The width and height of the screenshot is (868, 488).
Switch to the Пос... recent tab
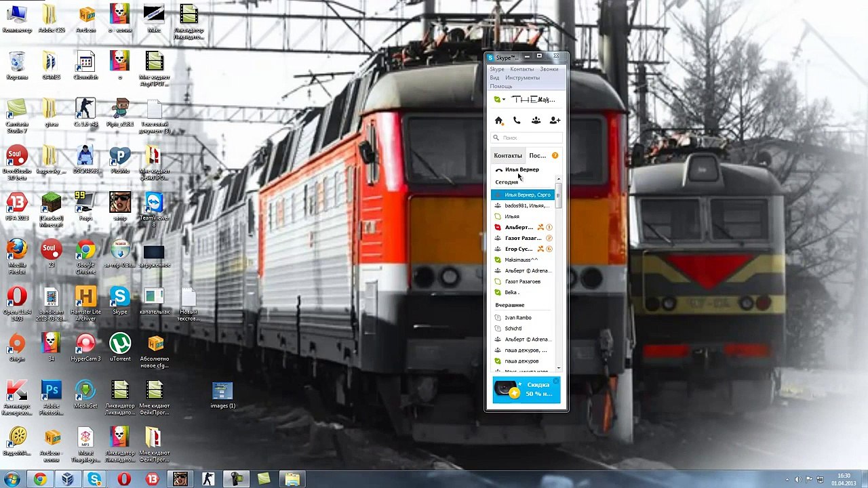pyautogui.click(x=537, y=156)
